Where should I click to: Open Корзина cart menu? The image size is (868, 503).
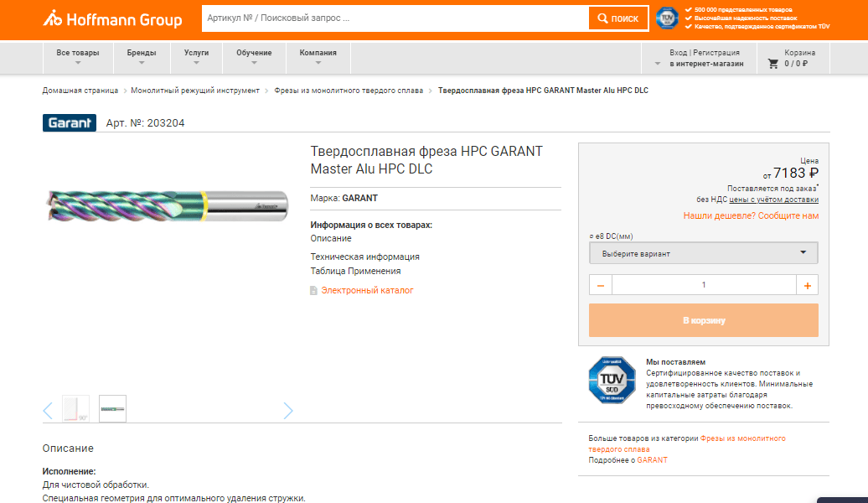tap(793, 58)
